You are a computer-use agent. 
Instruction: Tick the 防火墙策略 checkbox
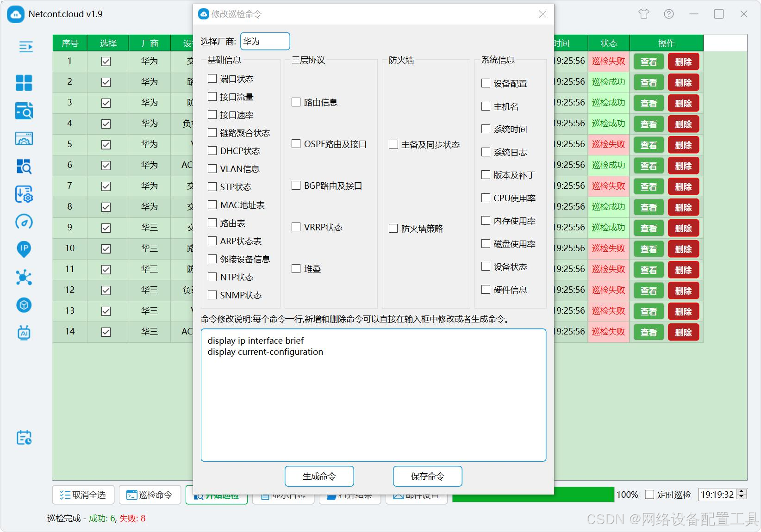point(393,229)
